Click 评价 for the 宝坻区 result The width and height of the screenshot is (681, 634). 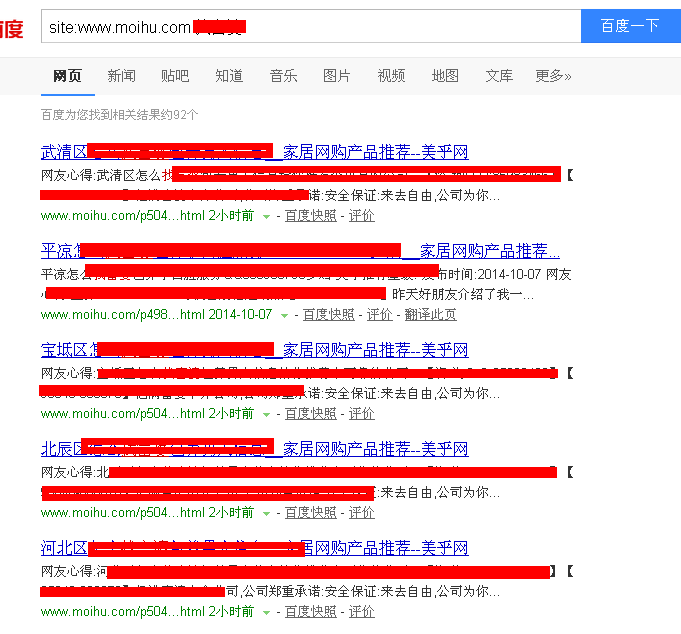(x=361, y=414)
